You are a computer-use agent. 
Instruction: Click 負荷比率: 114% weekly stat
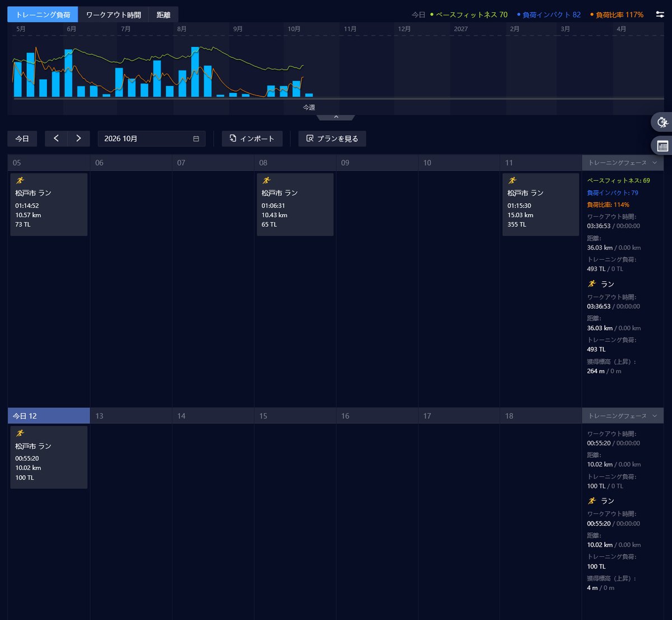point(608,205)
